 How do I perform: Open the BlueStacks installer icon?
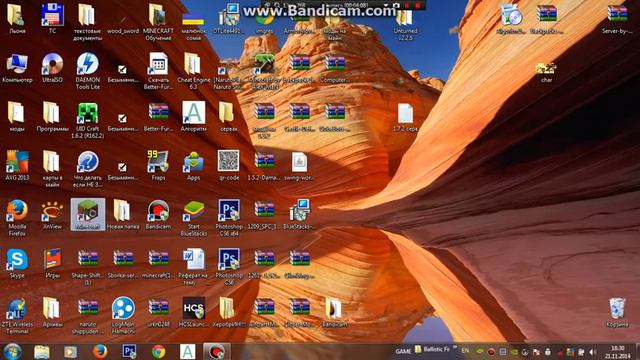(299, 214)
